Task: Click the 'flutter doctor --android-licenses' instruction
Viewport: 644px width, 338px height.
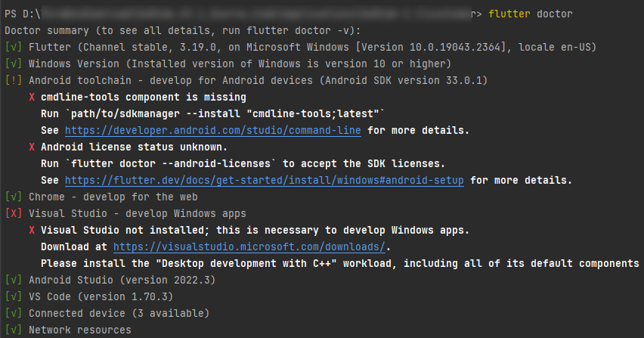Action: (243, 163)
